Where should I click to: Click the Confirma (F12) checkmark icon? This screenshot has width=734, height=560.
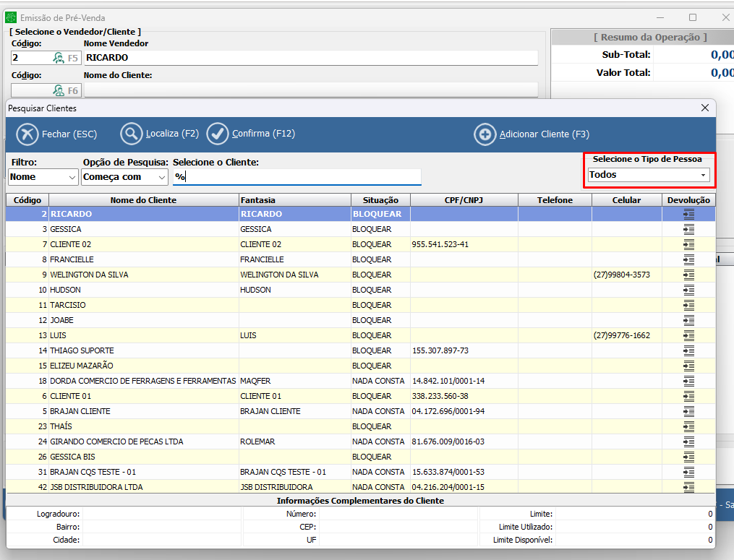218,134
